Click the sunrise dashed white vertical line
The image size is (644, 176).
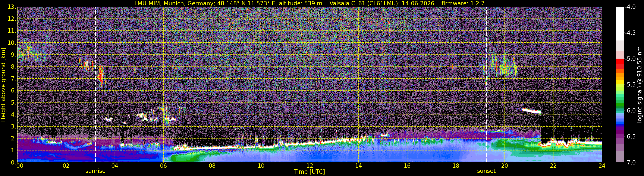pyautogui.click(x=95, y=85)
